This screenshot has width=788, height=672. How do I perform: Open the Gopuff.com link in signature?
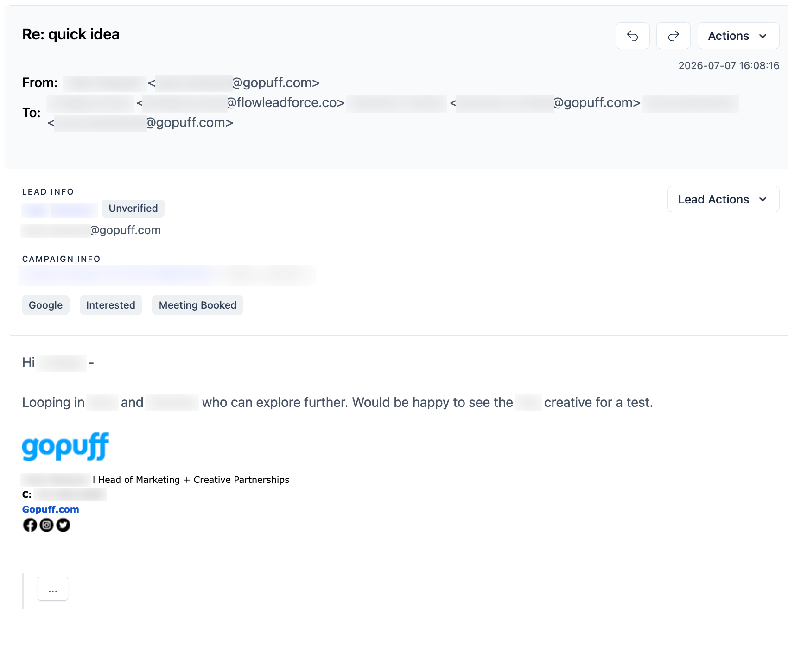coord(51,509)
